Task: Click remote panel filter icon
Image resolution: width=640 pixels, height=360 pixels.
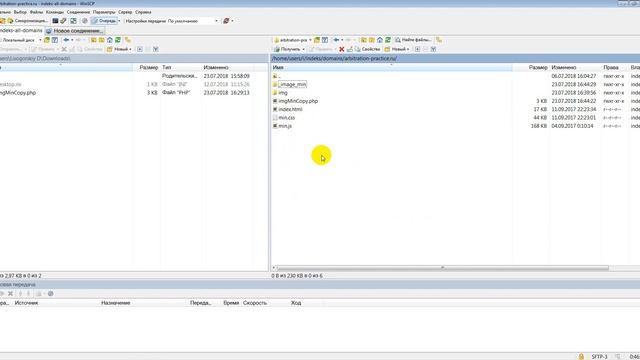Action: pyautogui.click(x=325, y=40)
